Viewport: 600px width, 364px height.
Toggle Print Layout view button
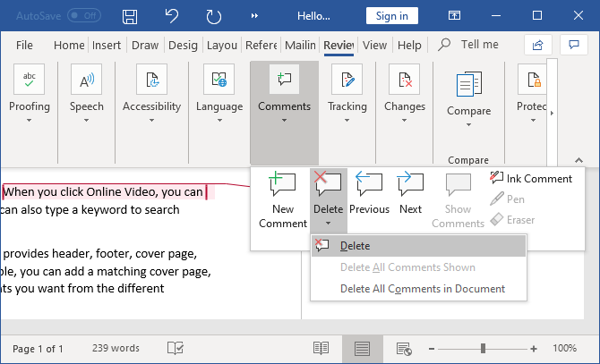[362, 348]
